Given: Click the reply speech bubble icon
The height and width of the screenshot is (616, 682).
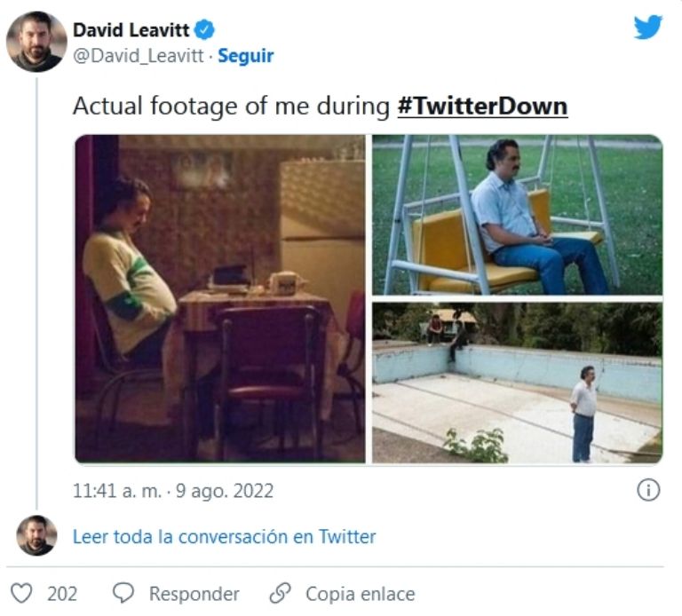Looking at the screenshot, I should coord(125,593).
